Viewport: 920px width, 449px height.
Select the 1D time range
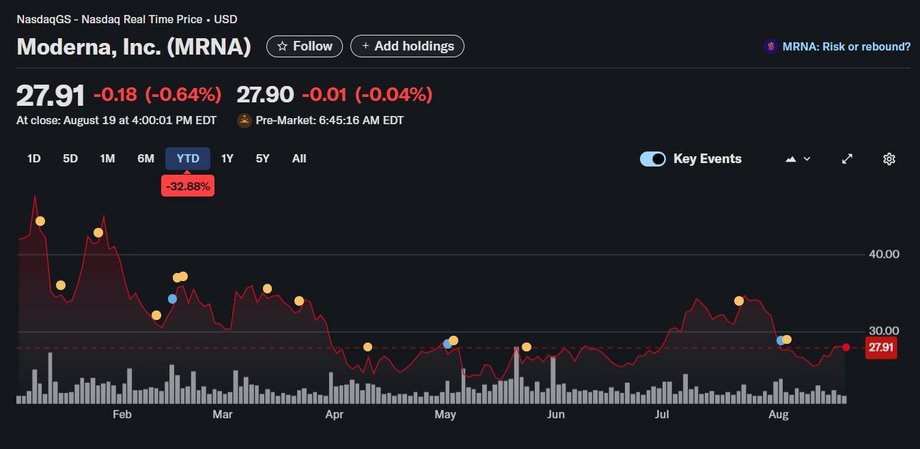coord(34,158)
